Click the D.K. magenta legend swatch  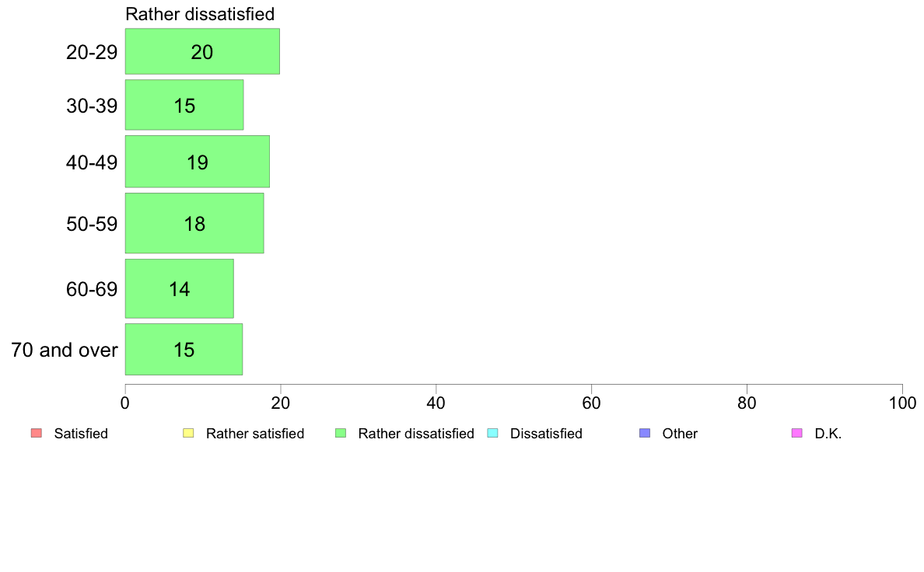coord(796,433)
